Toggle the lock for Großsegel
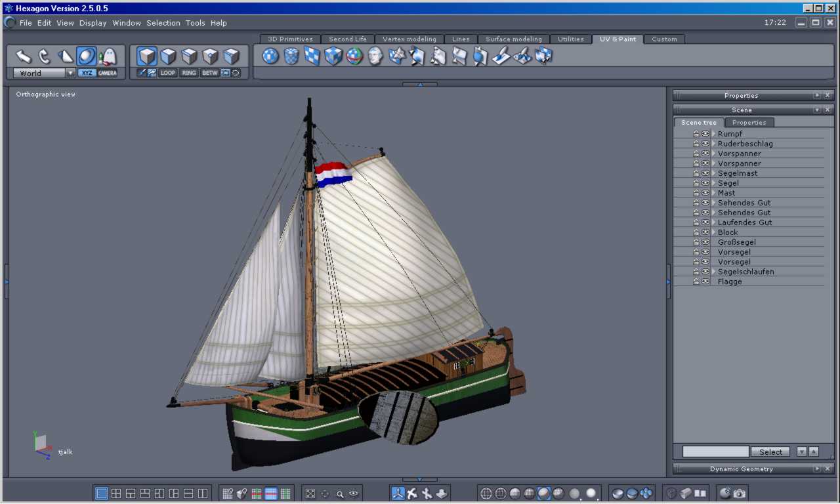The height and width of the screenshot is (504, 840). pos(696,242)
